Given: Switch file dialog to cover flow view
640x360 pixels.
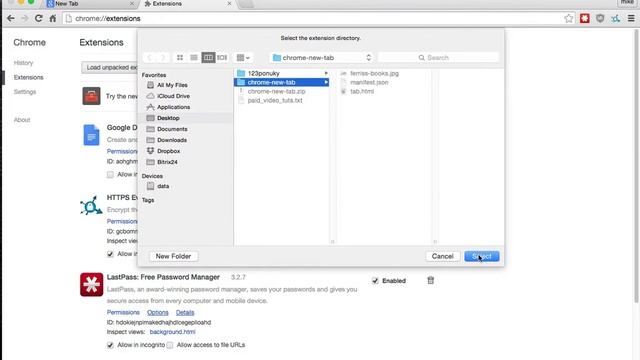Looking at the screenshot, I should pos(222,58).
